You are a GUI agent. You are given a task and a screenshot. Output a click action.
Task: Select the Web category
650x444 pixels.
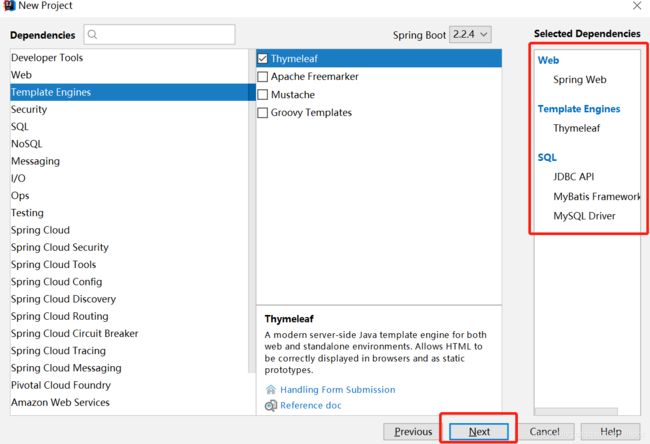point(129,75)
